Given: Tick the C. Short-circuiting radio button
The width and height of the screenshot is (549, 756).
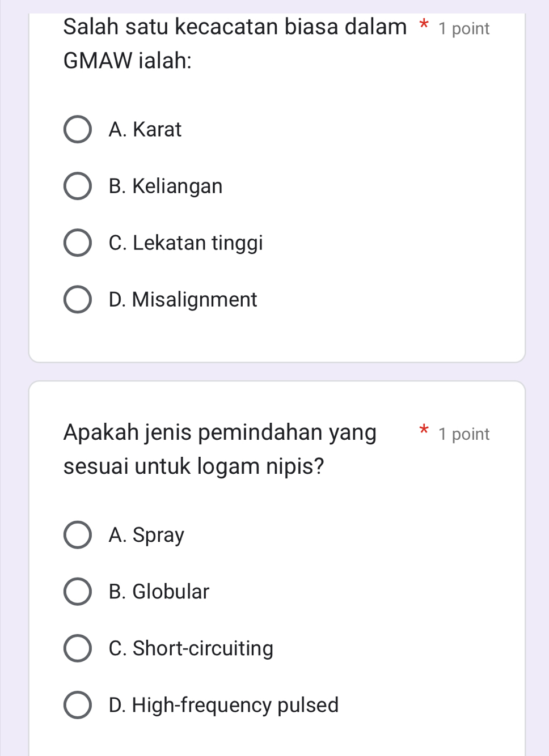Looking at the screenshot, I should 77,648.
